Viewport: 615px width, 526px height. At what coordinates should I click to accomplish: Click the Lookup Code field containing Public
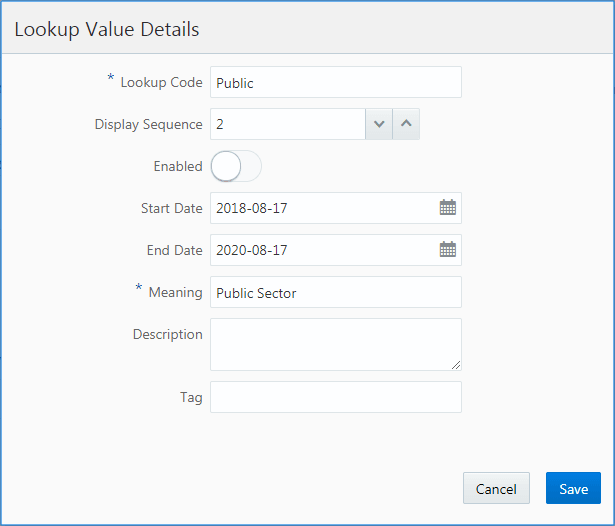pyautogui.click(x=335, y=83)
